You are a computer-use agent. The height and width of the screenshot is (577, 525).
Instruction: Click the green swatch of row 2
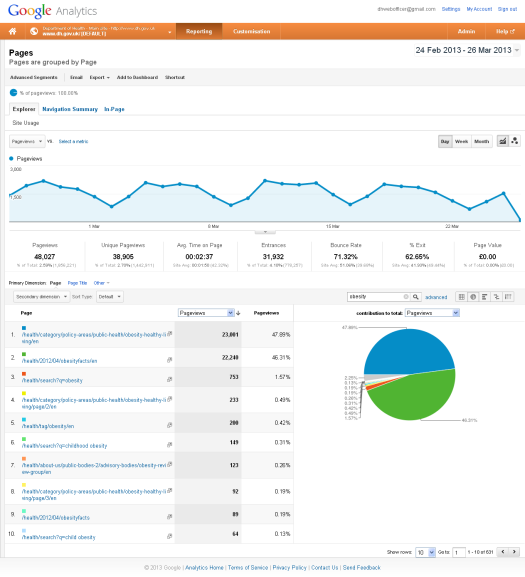(24, 354)
